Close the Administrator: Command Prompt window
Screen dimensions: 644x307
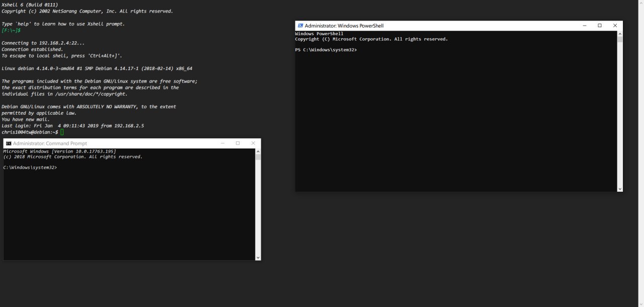[253, 143]
